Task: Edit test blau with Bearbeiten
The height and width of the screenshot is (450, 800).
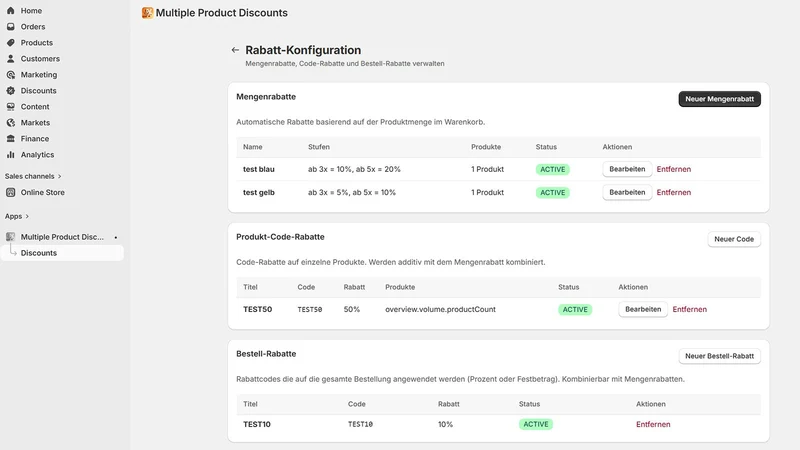Action: tap(627, 169)
